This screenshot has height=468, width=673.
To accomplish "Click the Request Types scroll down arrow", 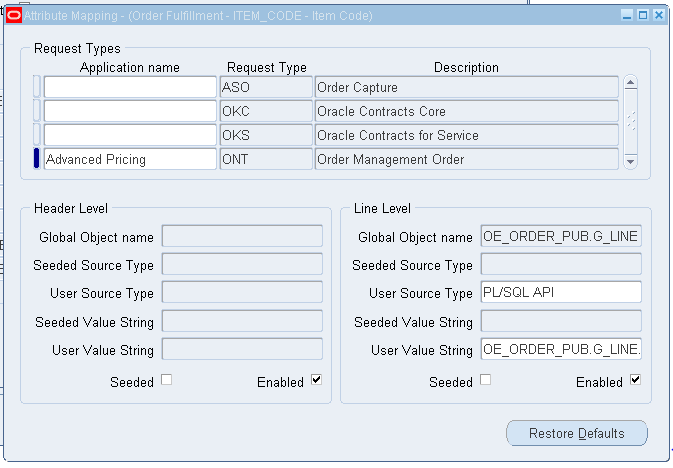I will [x=631, y=162].
